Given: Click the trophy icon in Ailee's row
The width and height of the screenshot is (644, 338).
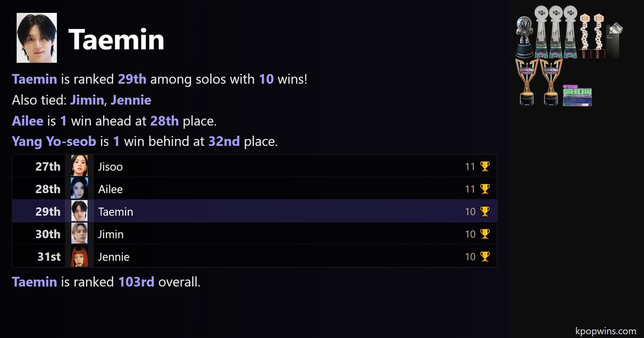Looking at the screenshot, I should coord(485,189).
